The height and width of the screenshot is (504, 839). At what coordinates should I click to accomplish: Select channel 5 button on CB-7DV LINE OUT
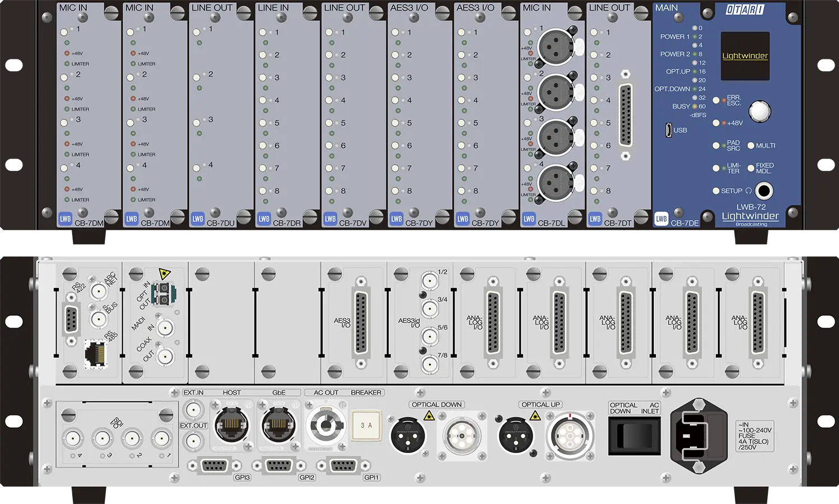328,123
